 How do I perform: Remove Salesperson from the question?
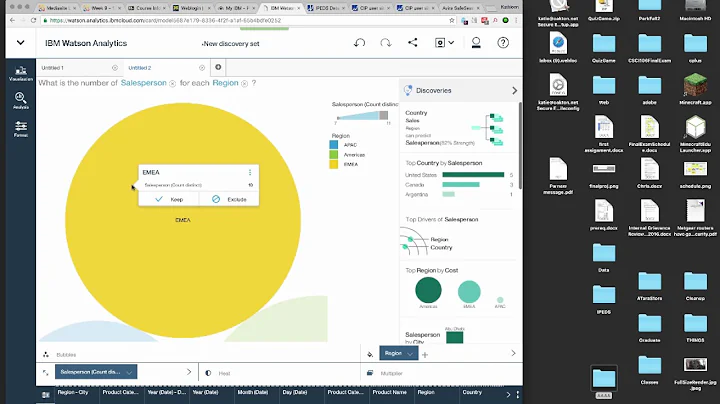[x=172, y=84]
